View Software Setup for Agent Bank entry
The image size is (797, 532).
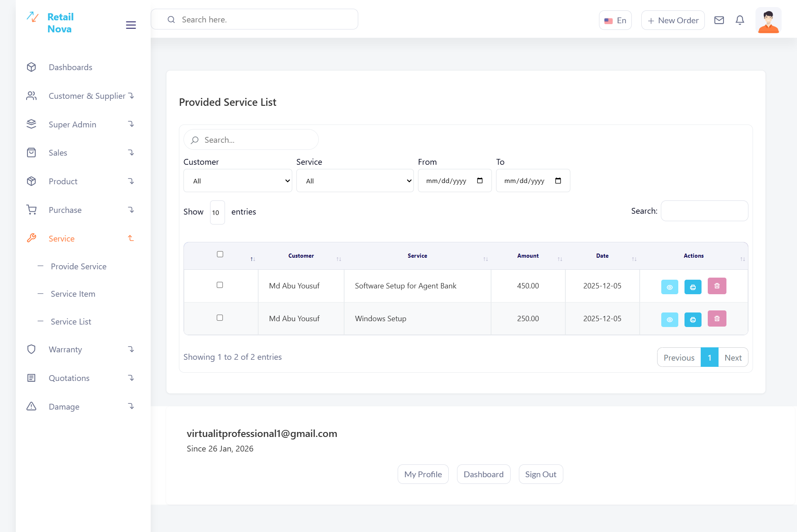point(669,287)
